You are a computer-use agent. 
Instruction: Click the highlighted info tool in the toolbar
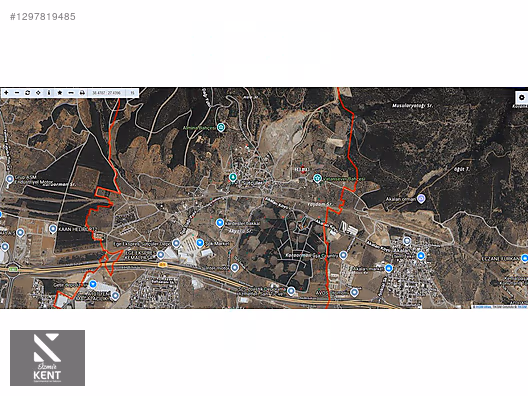pos(49,93)
